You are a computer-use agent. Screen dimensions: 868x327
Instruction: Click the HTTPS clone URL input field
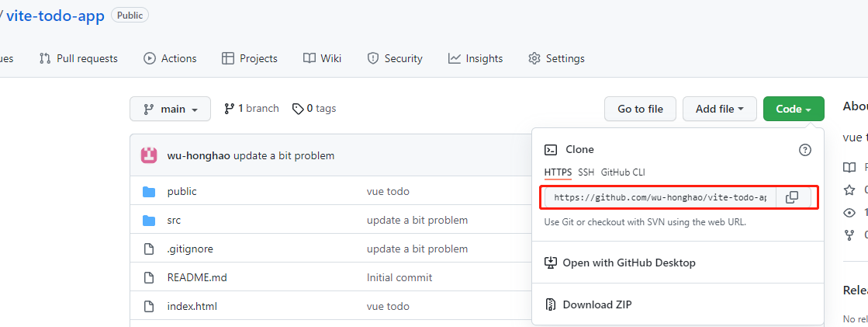tap(660, 197)
